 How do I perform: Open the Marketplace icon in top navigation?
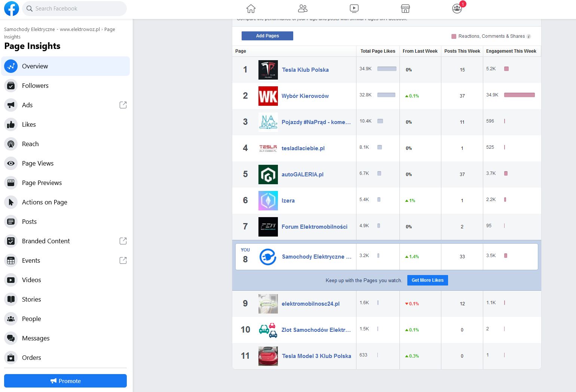pos(405,9)
